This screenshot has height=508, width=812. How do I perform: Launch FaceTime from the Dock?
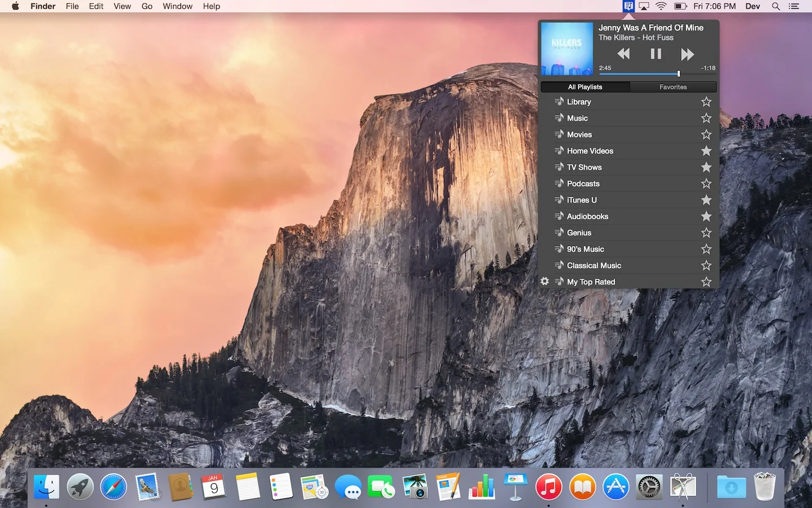tap(382, 487)
